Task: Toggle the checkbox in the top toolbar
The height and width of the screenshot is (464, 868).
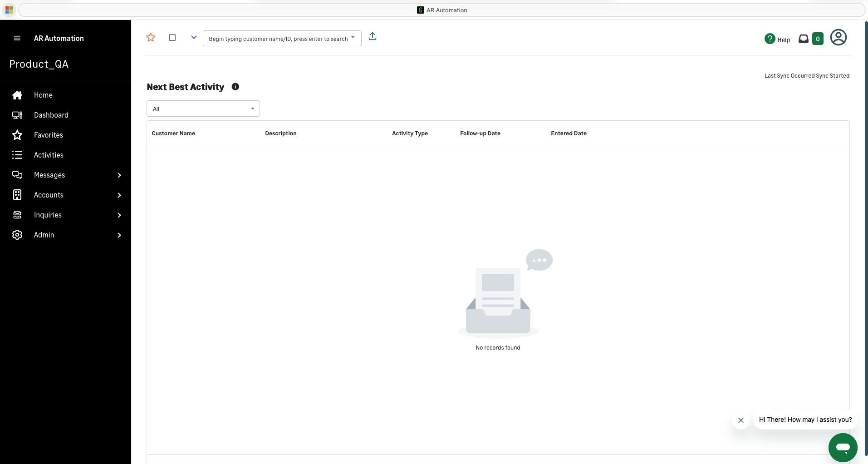Action: click(172, 38)
